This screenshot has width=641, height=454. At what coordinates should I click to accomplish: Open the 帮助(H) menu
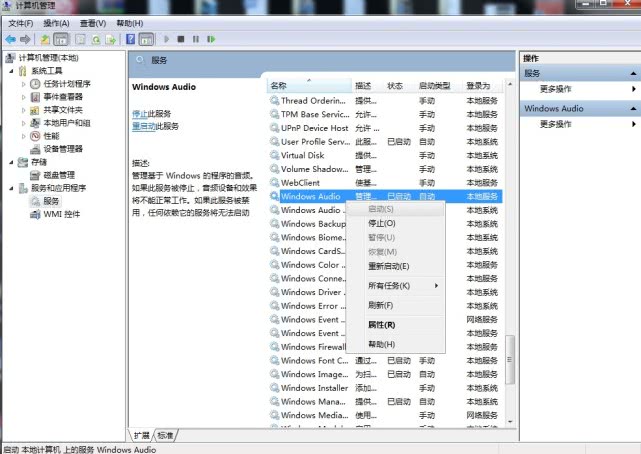point(130,23)
